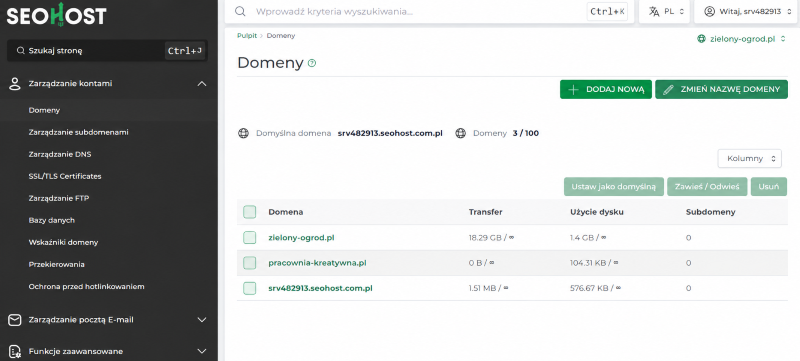
Task: Sort by the Transfer column header
Action: (x=486, y=212)
